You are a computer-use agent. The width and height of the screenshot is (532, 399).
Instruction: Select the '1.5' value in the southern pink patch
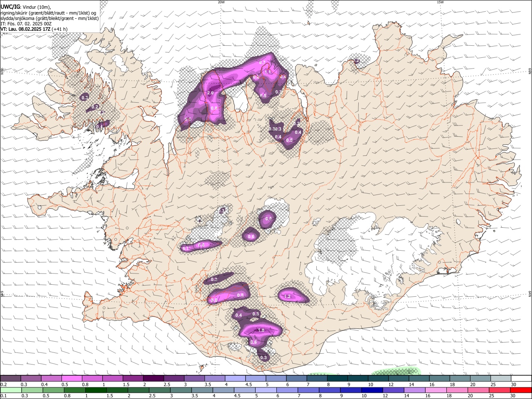coord(261,330)
